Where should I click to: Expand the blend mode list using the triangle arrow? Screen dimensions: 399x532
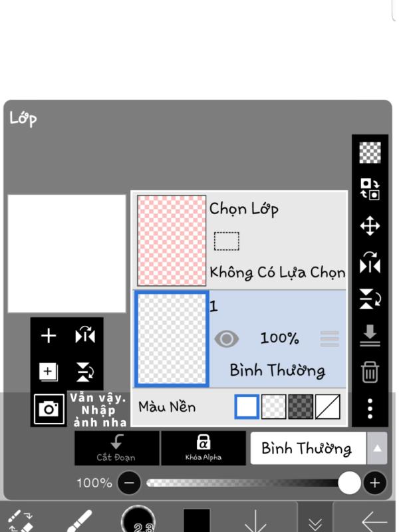coord(377,448)
